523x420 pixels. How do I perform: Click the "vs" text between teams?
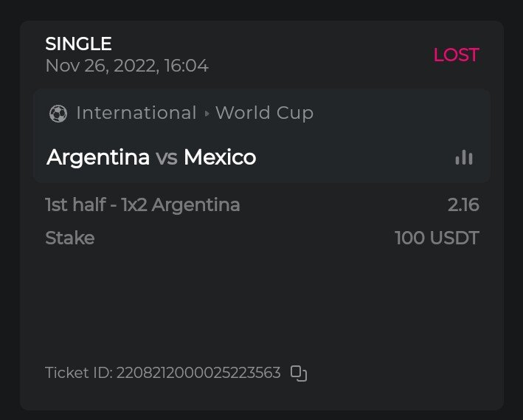click(167, 157)
